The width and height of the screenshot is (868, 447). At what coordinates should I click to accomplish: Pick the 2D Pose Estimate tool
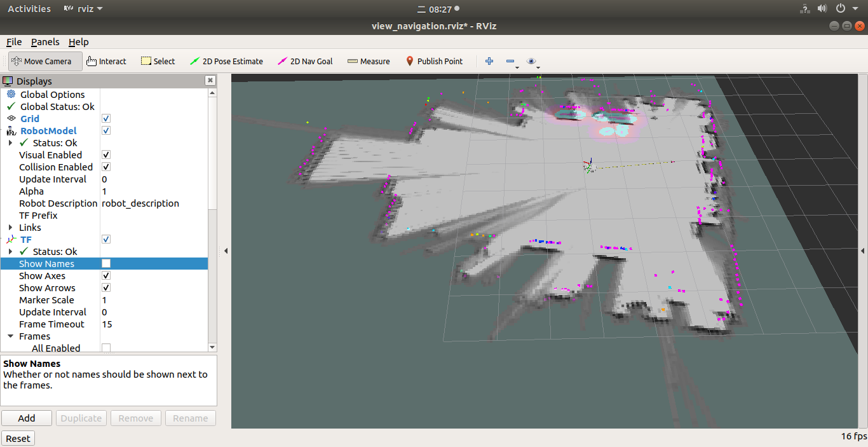coord(226,61)
